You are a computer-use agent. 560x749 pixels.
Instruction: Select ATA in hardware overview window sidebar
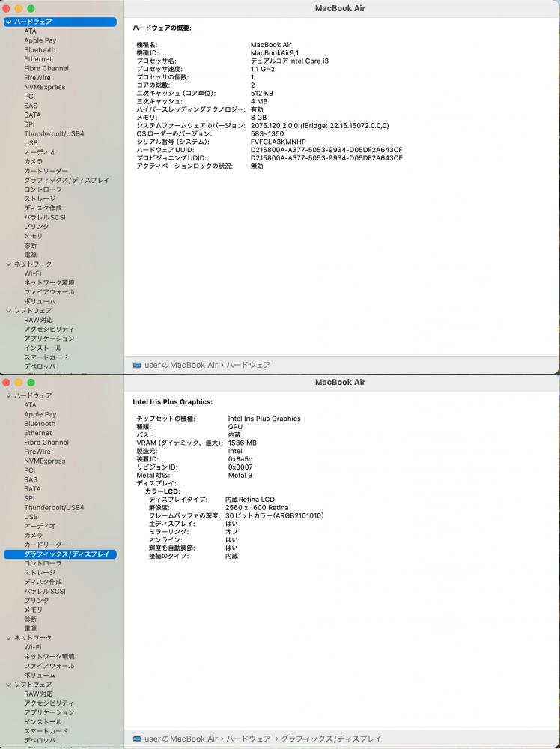coord(30,31)
